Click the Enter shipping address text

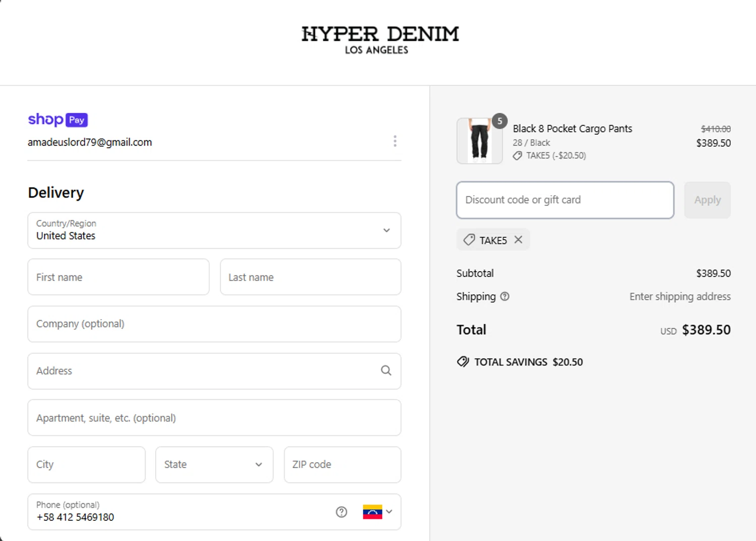[x=680, y=296]
